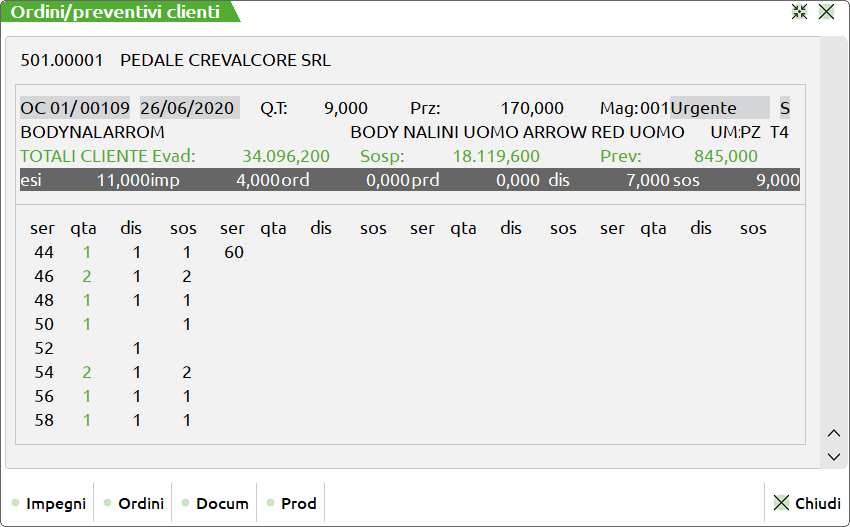Click the expand window icon in title bar
This screenshot has height=527, width=850.
click(x=799, y=12)
